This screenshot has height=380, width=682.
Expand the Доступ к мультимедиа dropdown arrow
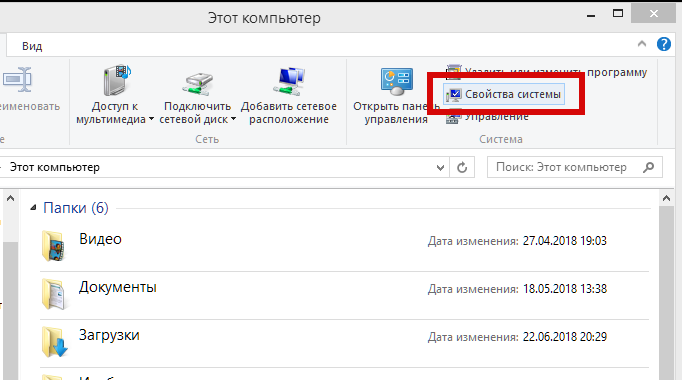pyautogui.click(x=151, y=119)
